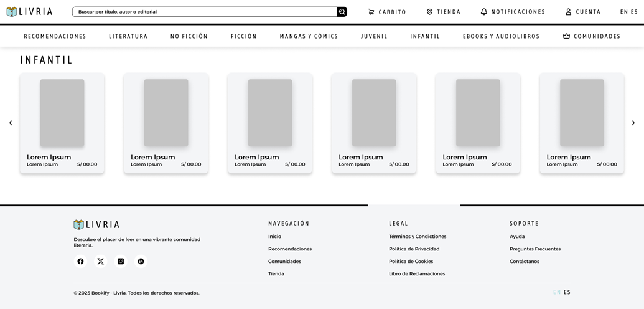Click the search magnifier button

tap(342, 12)
